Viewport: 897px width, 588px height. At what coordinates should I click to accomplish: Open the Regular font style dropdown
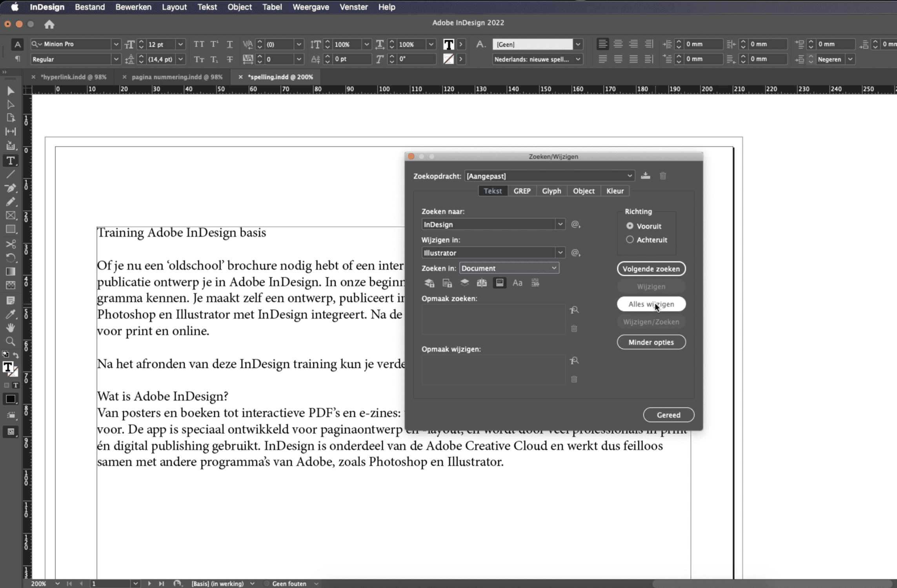[116, 59]
